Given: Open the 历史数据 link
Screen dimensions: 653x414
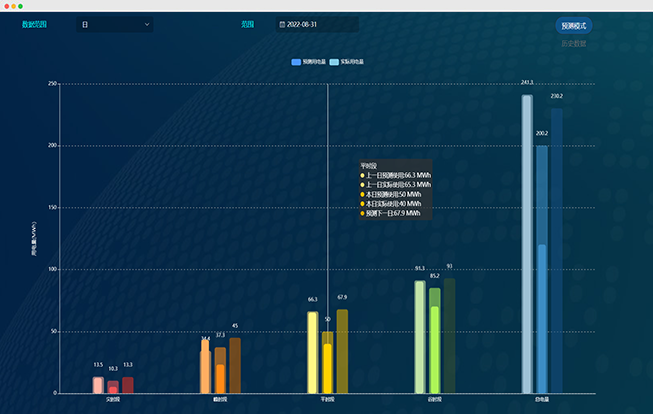Looking at the screenshot, I should click(x=574, y=44).
